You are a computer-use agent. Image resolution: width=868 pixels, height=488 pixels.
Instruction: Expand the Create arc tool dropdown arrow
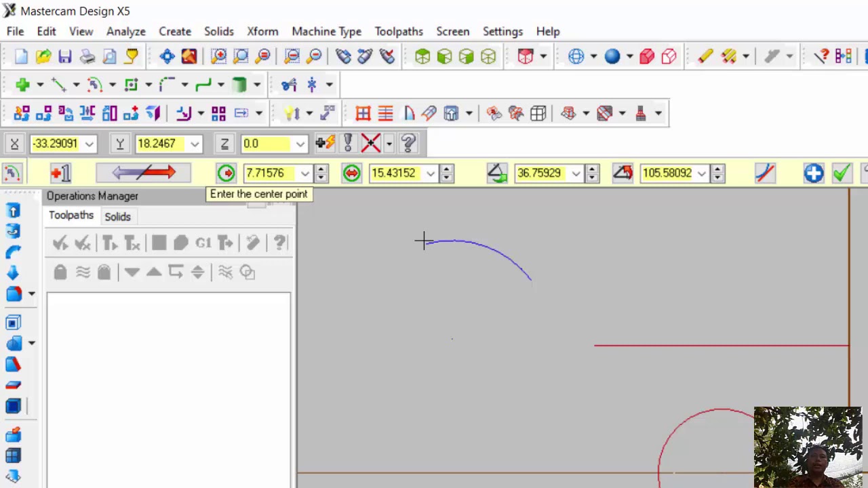[112, 85]
